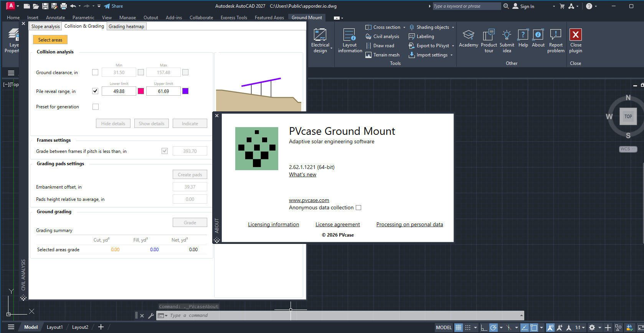Select the Draw road tool
644x333 pixels.
click(x=380, y=46)
